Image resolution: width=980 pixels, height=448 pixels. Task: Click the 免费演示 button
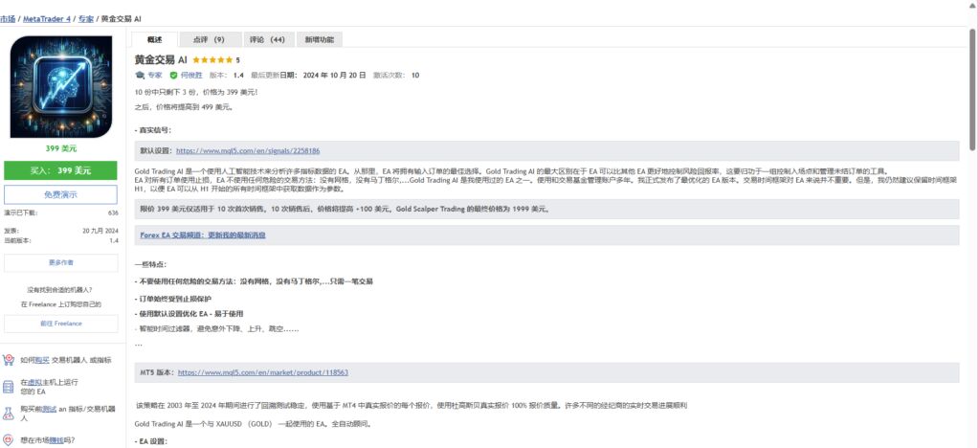[60, 194]
